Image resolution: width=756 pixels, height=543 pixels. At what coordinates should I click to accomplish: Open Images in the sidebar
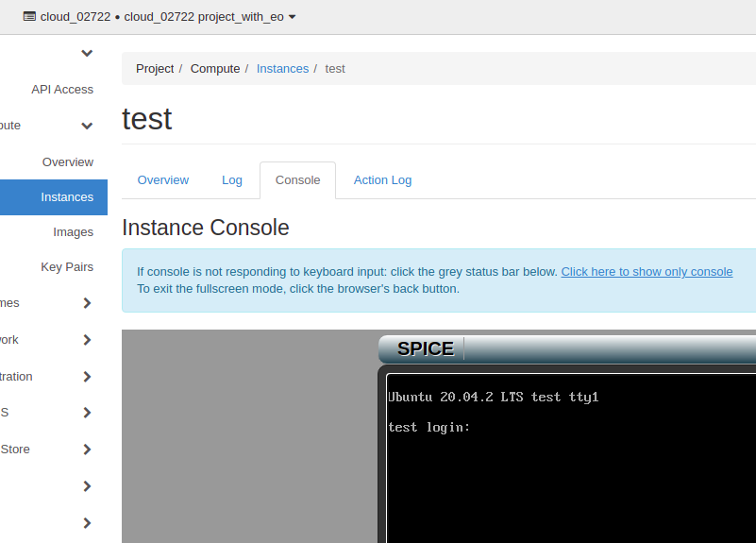click(73, 232)
